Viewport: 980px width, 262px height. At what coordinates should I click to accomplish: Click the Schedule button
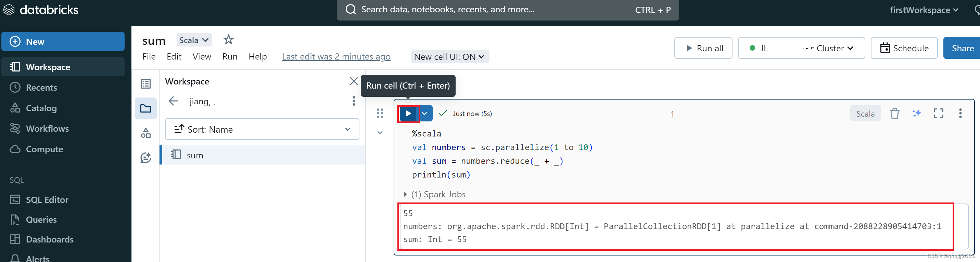904,48
